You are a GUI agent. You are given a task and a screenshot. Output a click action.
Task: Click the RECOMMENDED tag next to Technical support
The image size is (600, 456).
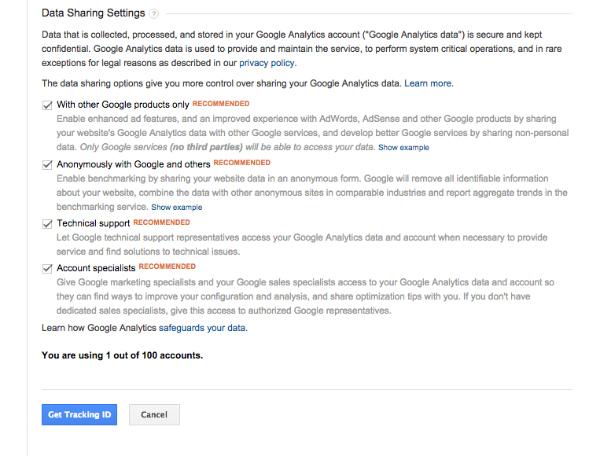tap(161, 222)
